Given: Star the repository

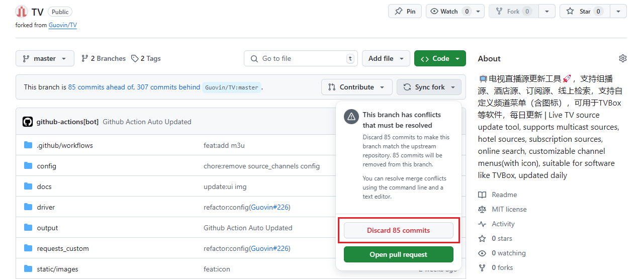Looking at the screenshot, I should tap(585, 11).
